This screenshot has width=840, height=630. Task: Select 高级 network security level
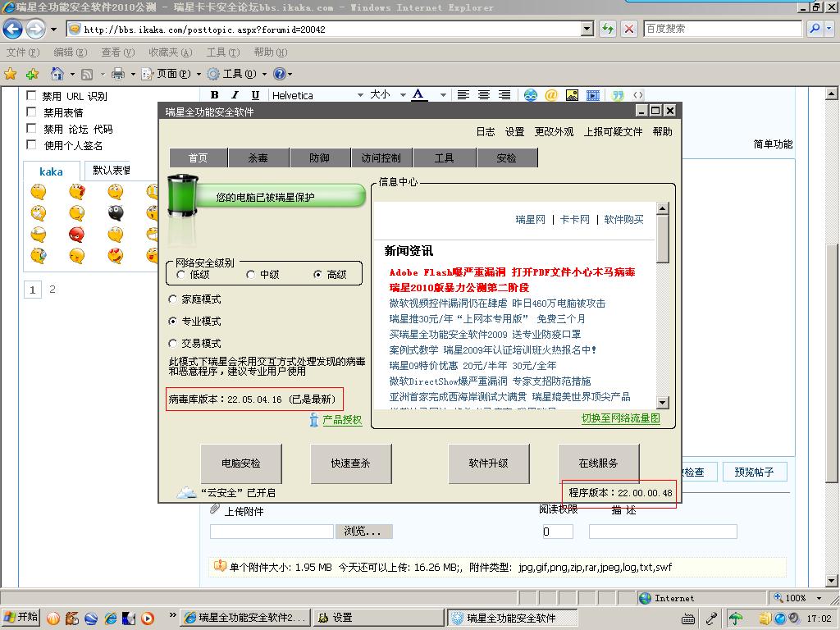click(x=317, y=274)
